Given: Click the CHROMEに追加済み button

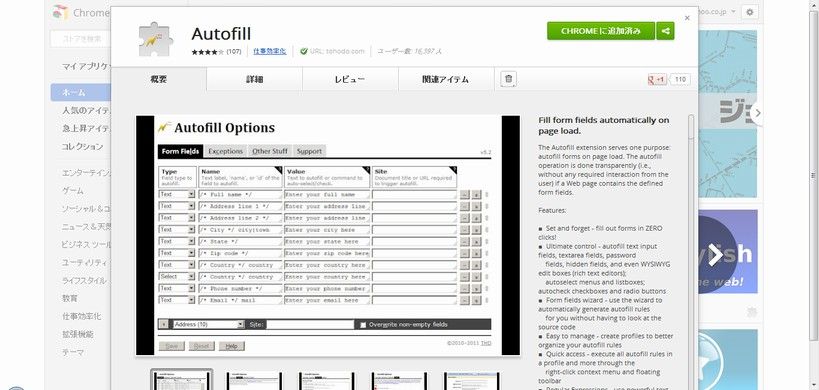Looking at the screenshot, I should [x=601, y=31].
